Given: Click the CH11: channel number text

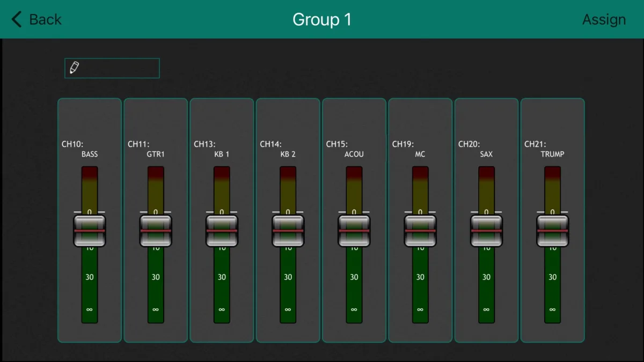Looking at the screenshot, I should (x=138, y=144).
